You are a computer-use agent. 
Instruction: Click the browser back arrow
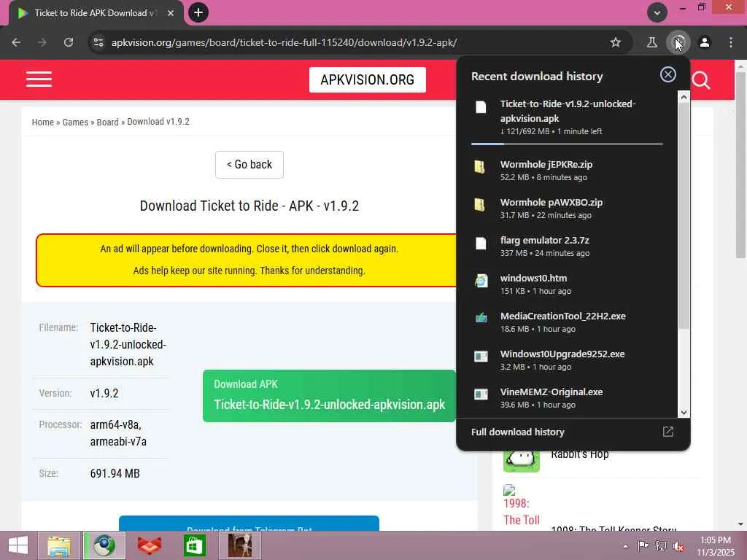(x=16, y=42)
